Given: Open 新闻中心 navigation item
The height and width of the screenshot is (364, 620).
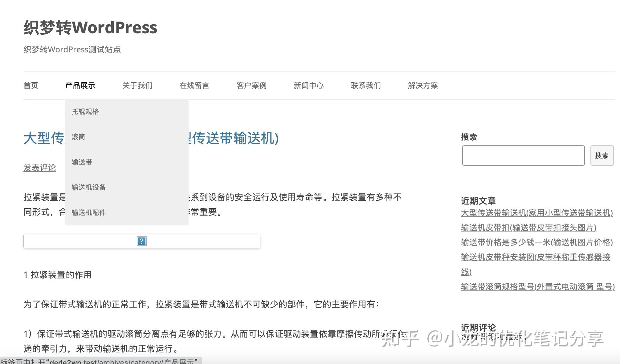Looking at the screenshot, I should 309,86.
